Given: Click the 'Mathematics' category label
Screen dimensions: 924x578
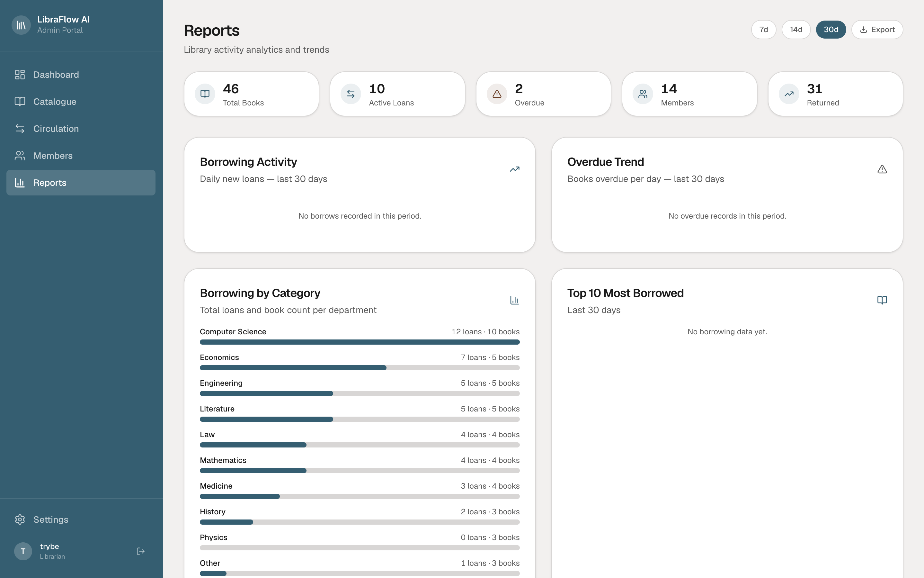Looking at the screenshot, I should (223, 460).
